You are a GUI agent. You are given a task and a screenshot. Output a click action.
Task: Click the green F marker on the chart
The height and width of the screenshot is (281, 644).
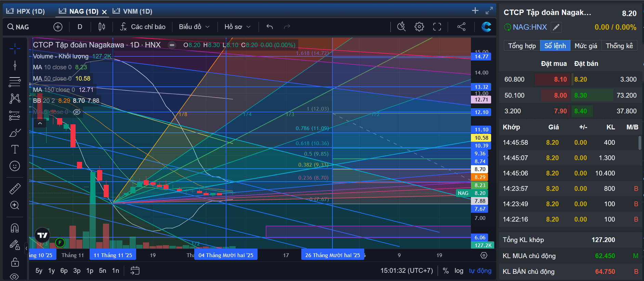(x=60, y=243)
